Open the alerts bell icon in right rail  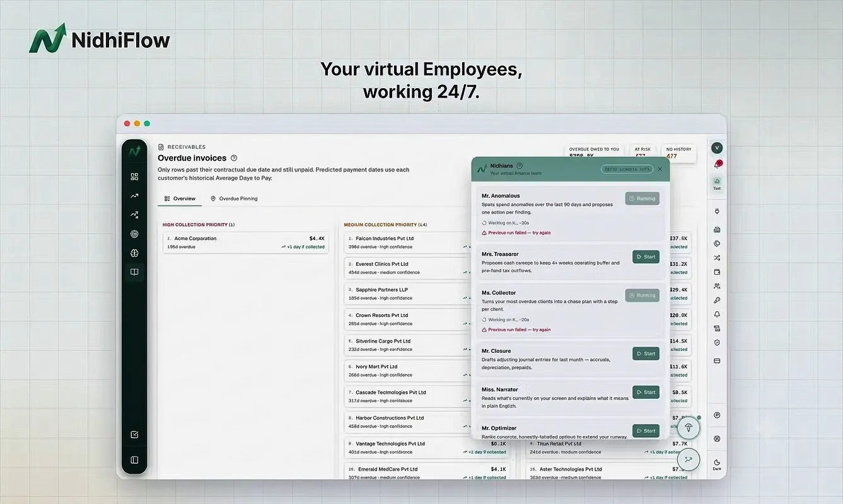click(717, 314)
